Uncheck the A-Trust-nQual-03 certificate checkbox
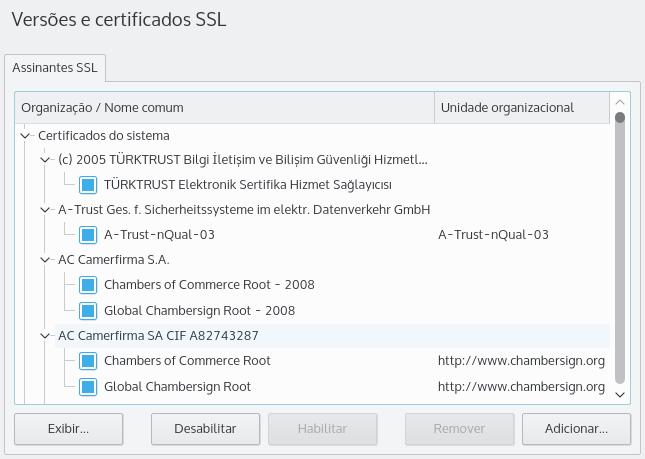The height and width of the screenshot is (459, 645). (x=87, y=235)
